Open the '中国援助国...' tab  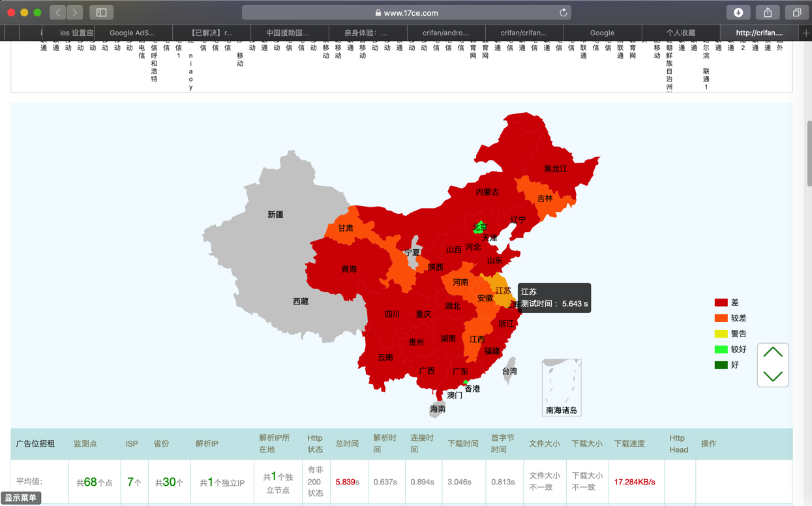click(x=288, y=33)
